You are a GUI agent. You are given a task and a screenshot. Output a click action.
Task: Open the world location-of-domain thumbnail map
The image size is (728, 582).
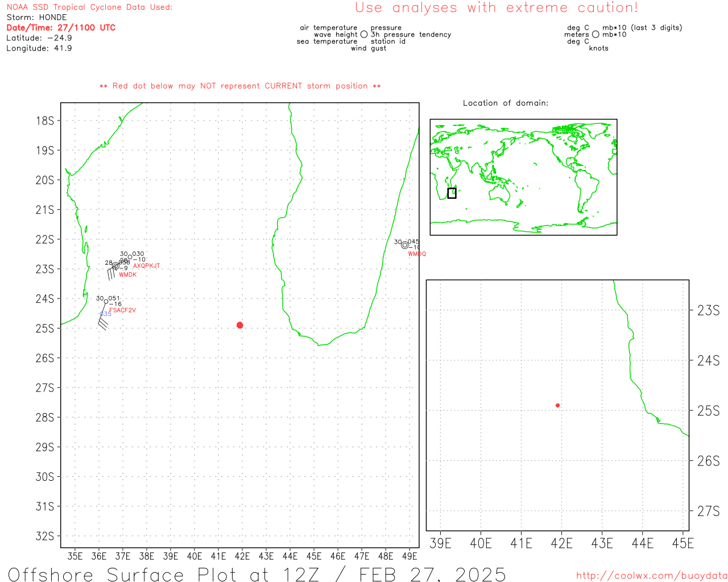pyautogui.click(x=523, y=177)
